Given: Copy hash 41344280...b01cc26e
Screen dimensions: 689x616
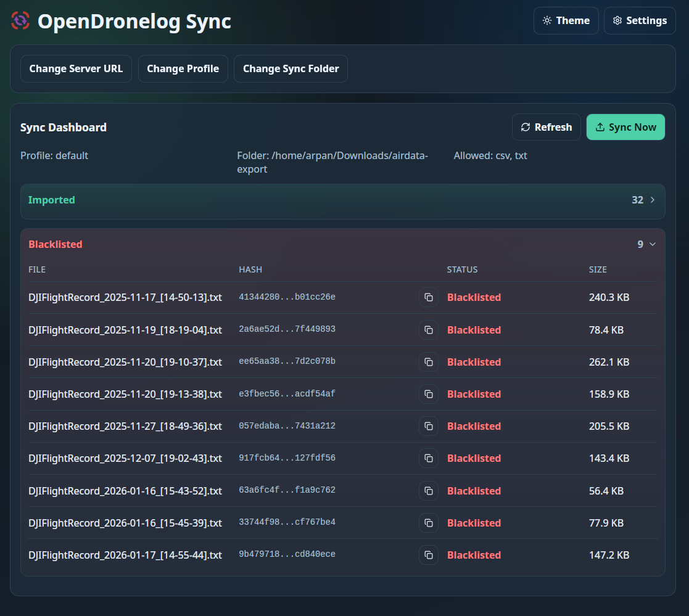Looking at the screenshot, I should tap(429, 297).
